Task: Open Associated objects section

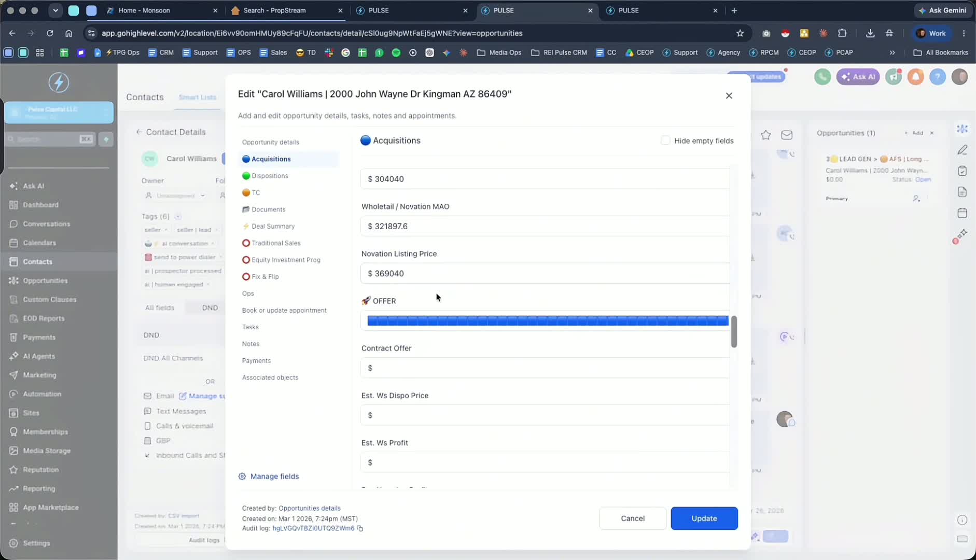Action: pyautogui.click(x=270, y=377)
